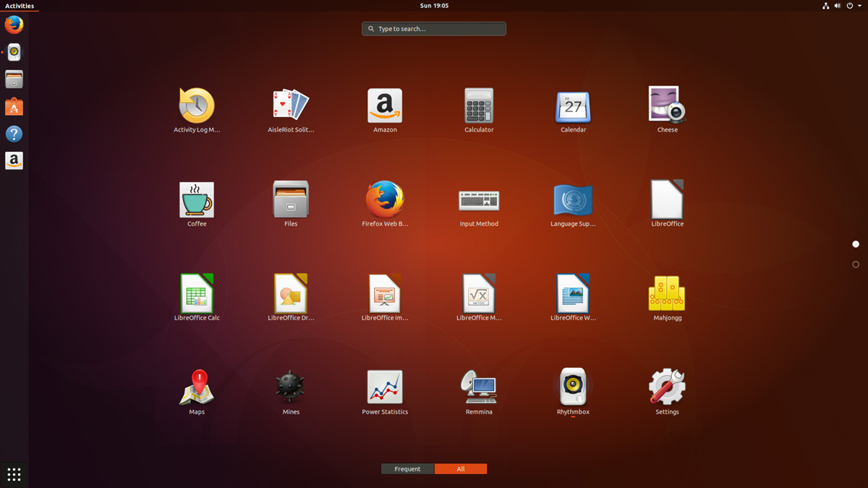Go to second app page indicator

(856, 265)
